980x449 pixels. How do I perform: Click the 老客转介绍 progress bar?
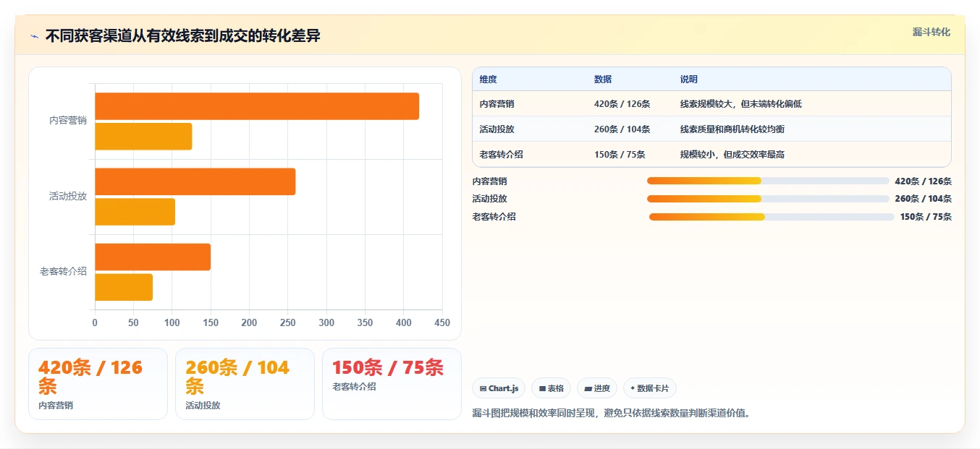click(772, 217)
